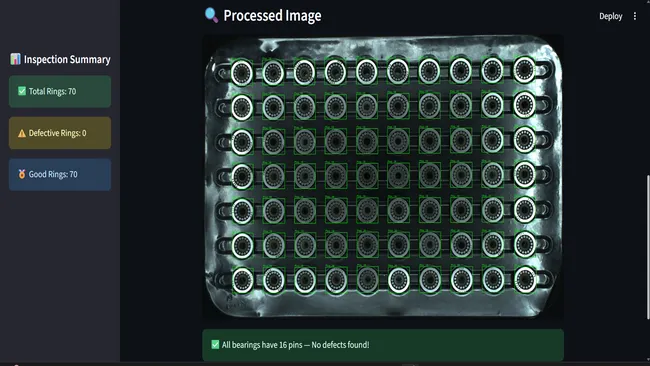
Task: Click the bar chart icon beside Inspection Summary
Action: (x=15, y=59)
